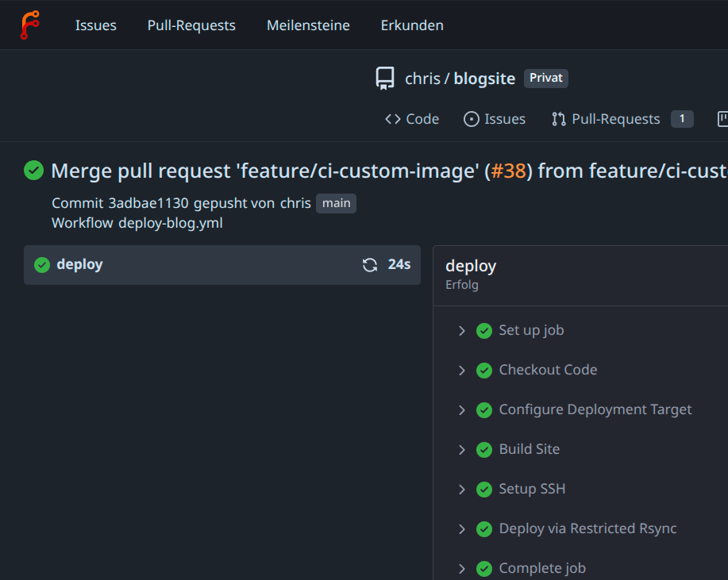
Task: Click the green check icon beside Set up job
Action: click(x=484, y=330)
